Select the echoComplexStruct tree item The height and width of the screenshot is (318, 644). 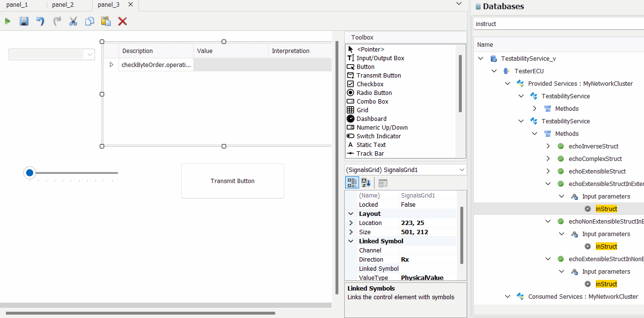pos(595,159)
